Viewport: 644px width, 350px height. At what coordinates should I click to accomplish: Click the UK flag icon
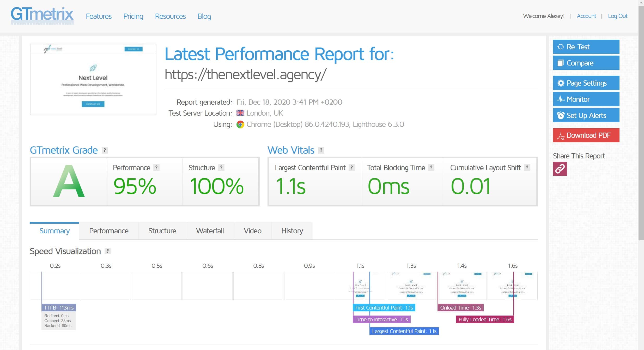(240, 113)
